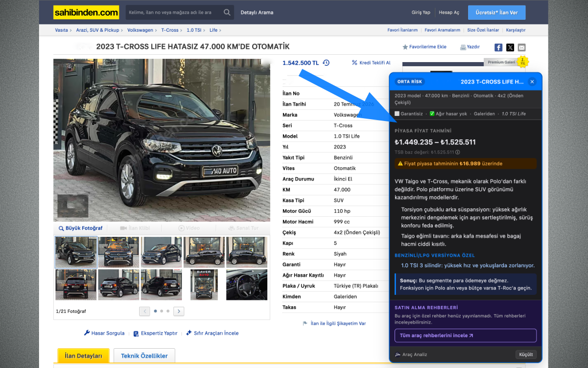This screenshot has width=588, height=368.
Task: Click the Hesap Aç sign-up link
Action: (x=449, y=12)
